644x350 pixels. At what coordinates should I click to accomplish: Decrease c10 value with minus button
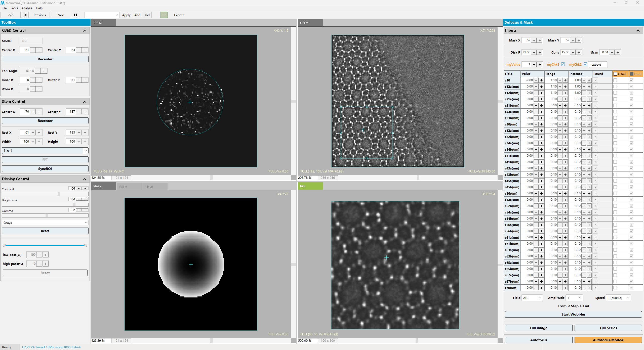[x=536, y=80]
